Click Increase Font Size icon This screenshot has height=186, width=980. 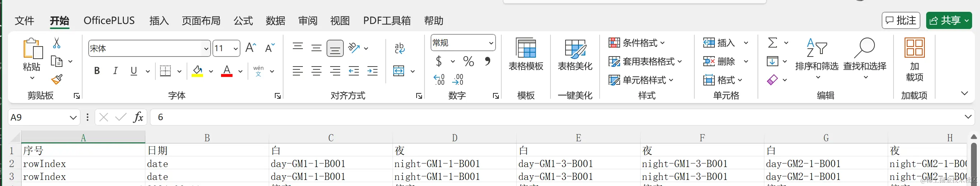click(251, 48)
